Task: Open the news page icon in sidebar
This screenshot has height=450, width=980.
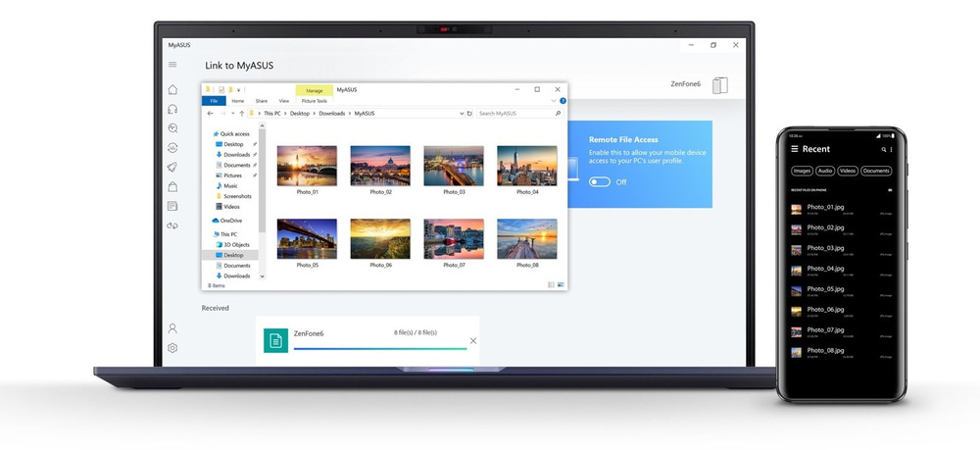Action: point(172,206)
